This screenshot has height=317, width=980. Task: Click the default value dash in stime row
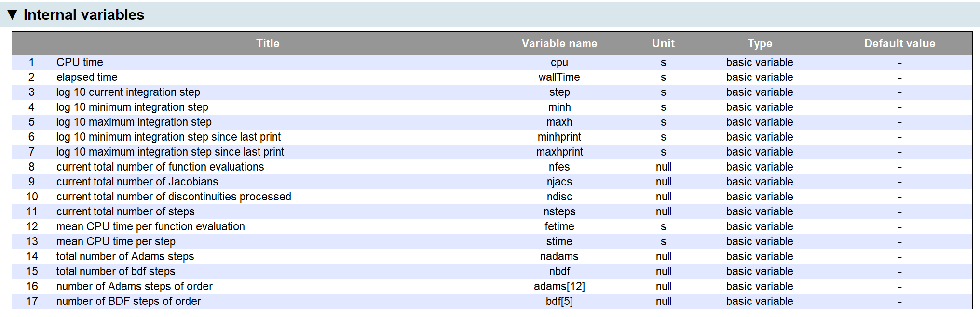click(x=900, y=242)
